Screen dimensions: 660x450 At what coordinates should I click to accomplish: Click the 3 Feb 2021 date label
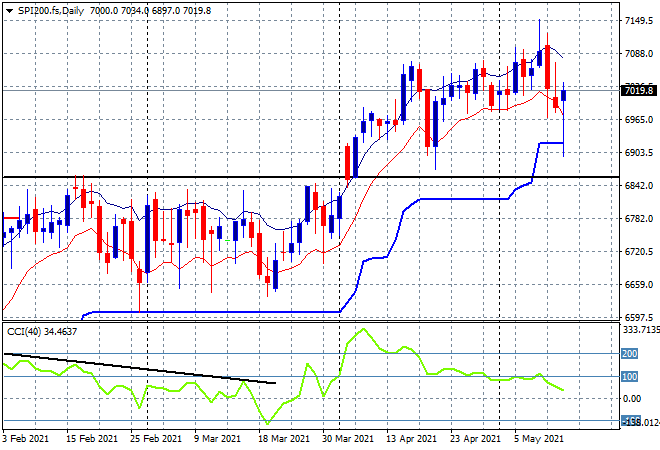point(25,439)
